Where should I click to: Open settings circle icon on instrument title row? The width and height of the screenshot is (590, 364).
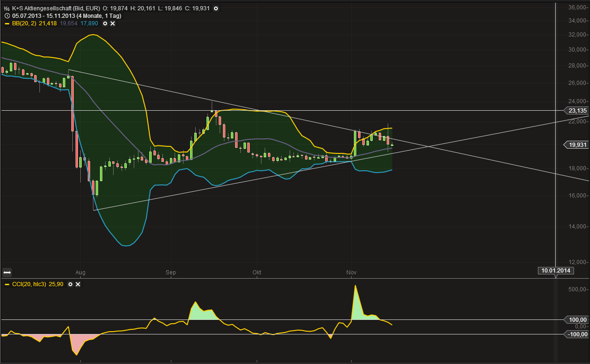click(215, 8)
